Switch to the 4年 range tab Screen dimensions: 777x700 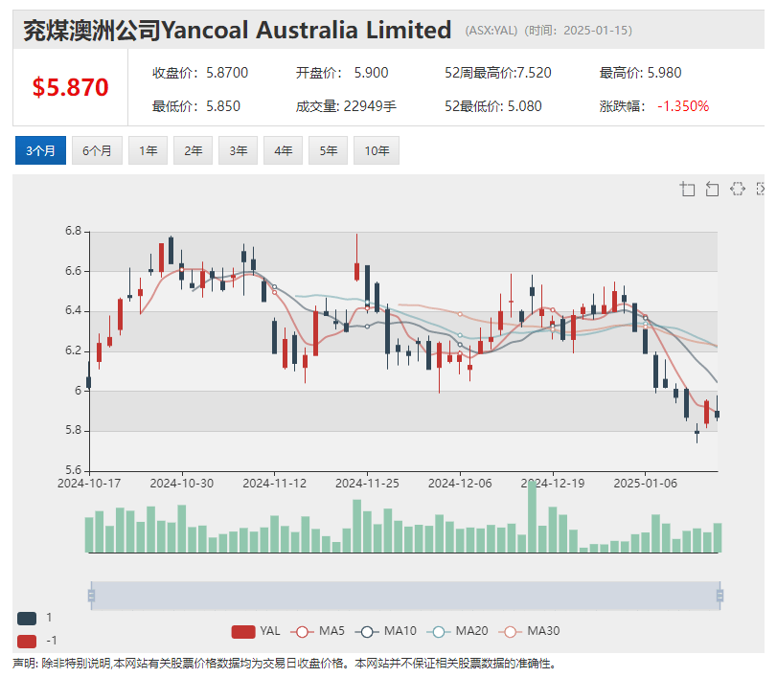coord(284,150)
